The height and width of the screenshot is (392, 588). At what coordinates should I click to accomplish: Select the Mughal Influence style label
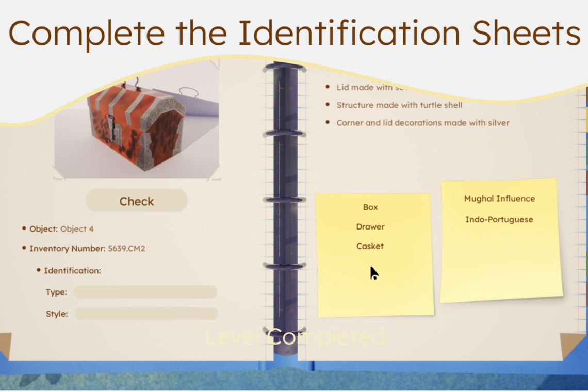pyautogui.click(x=499, y=199)
